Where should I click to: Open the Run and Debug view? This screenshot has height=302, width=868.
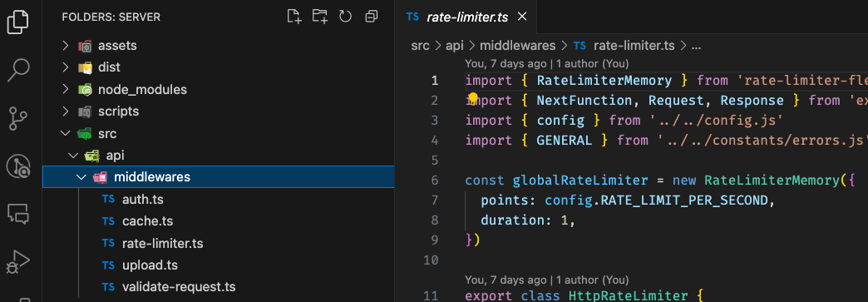click(x=17, y=261)
